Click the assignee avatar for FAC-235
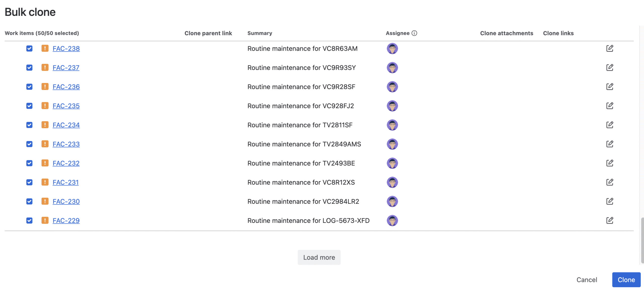This screenshot has height=290, width=644. coord(392,106)
